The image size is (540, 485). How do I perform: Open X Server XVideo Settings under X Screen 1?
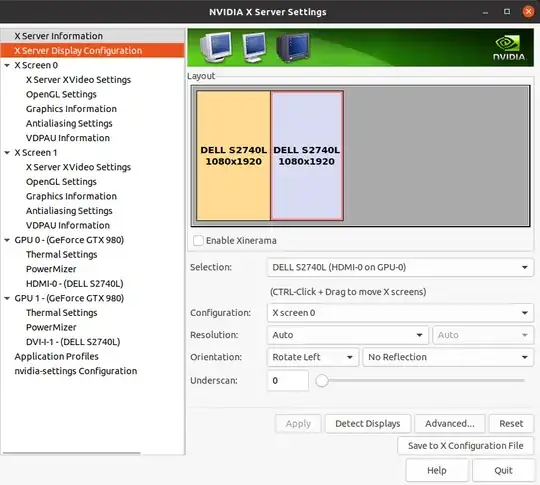(78, 167)
